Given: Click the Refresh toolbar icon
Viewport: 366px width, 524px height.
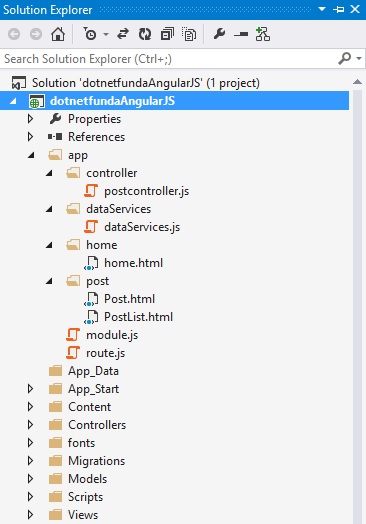Looking at the screenshot, I should click(145, 34).
